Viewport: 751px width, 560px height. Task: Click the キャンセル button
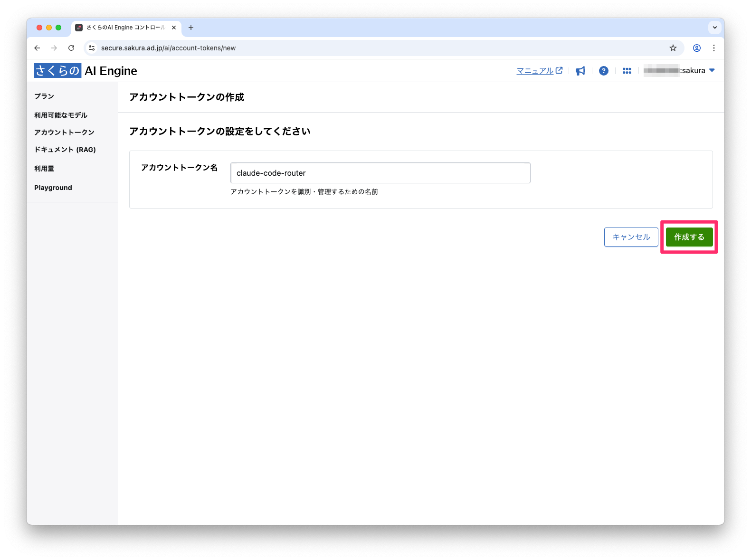[x=631, y=237]
